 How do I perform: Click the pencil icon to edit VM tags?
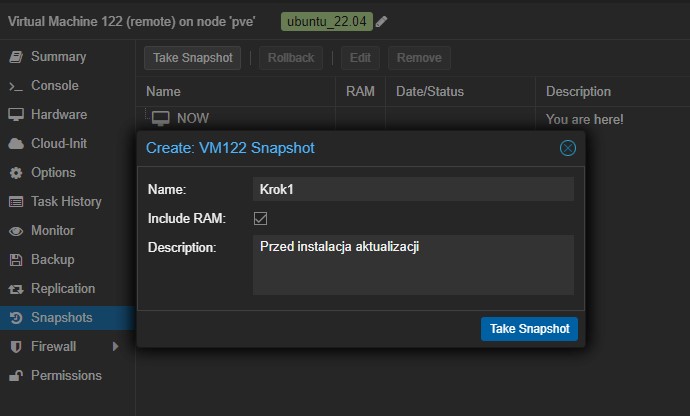[x=382, y=21]
